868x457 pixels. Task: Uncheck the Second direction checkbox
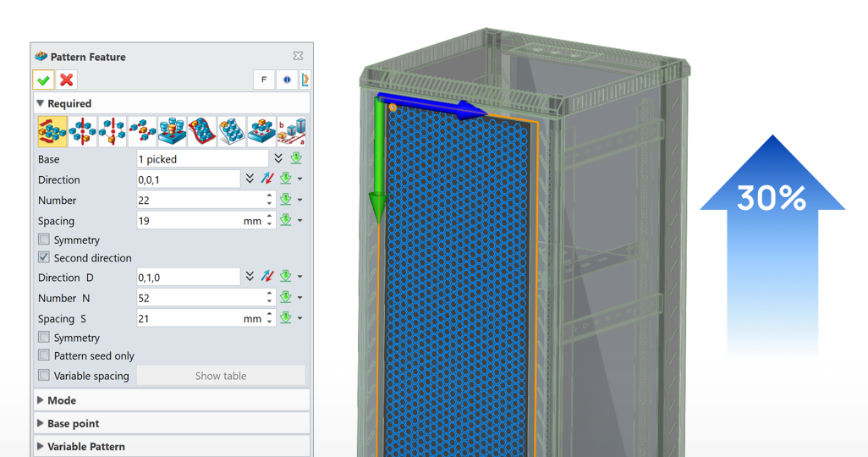click(x=44, y=257)
